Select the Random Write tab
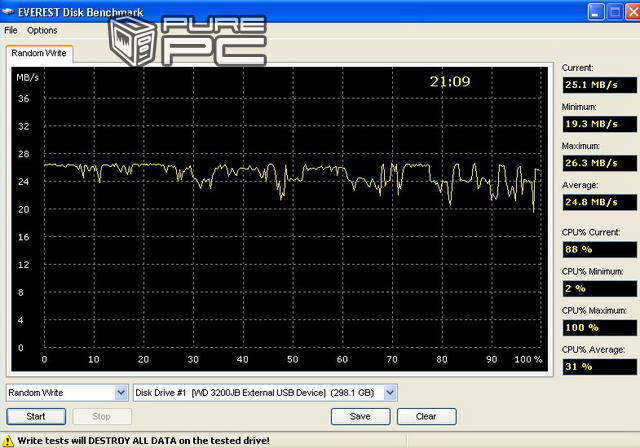 [x=39, y=53]
